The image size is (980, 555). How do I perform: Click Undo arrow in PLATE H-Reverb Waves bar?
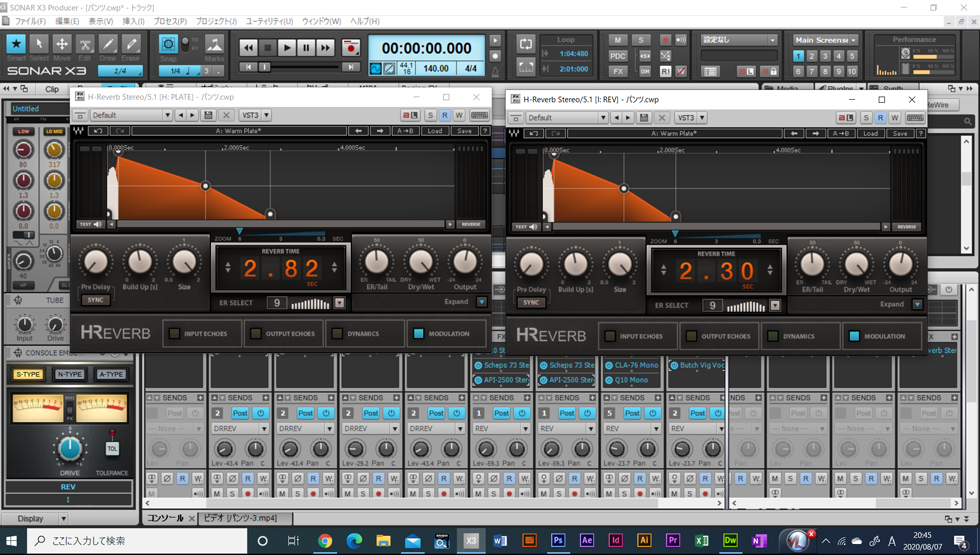pyautogui.click(x=98, y=131)
